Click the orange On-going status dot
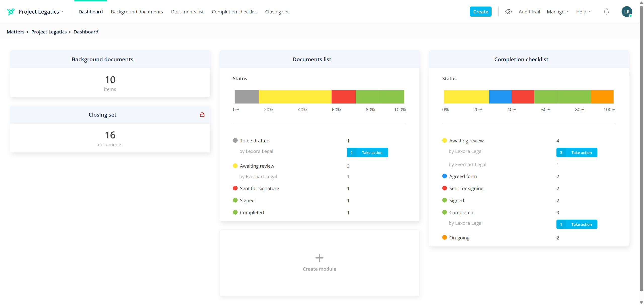Image resolution: width=644 pixels, height=305 pixels. 445,237
